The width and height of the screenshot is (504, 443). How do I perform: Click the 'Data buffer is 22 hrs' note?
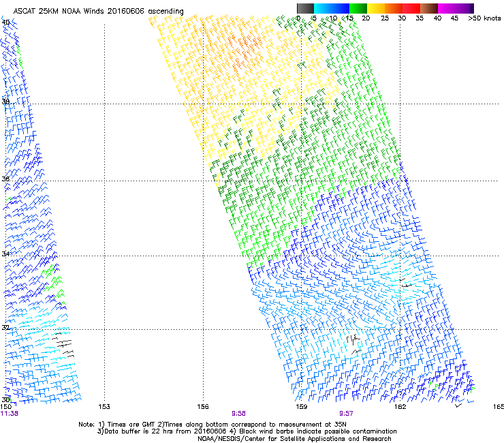coord(247,431)
